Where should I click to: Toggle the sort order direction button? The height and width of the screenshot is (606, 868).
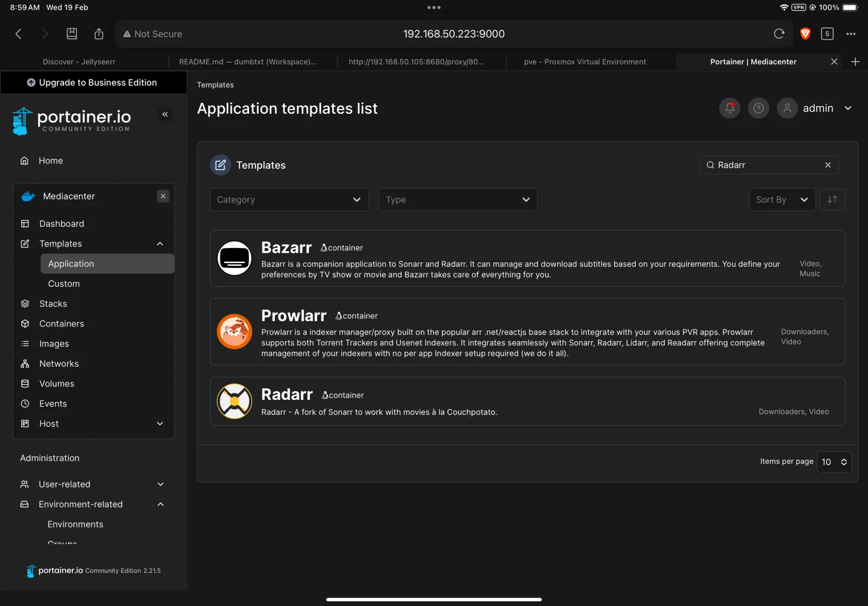pos(832,199)
